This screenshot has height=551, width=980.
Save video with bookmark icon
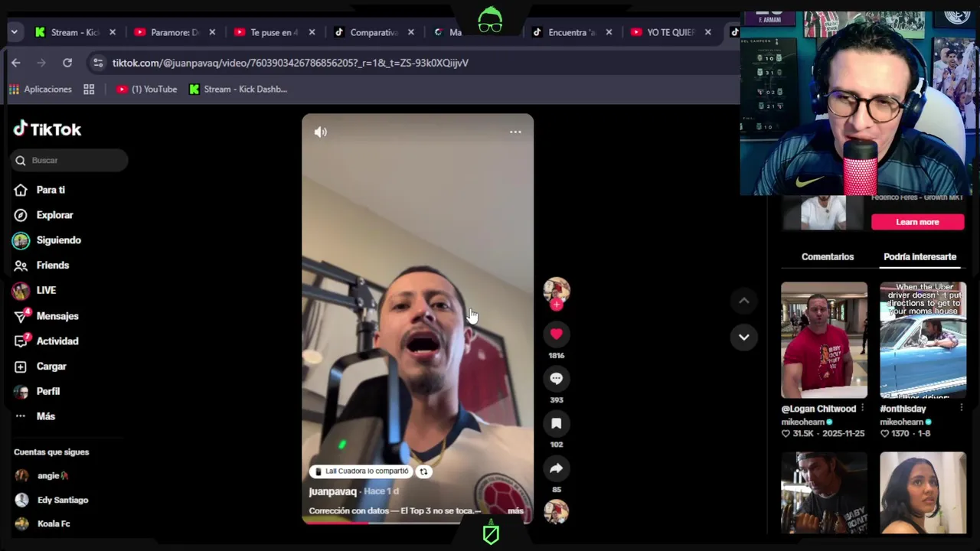click(x=557, y=423)
